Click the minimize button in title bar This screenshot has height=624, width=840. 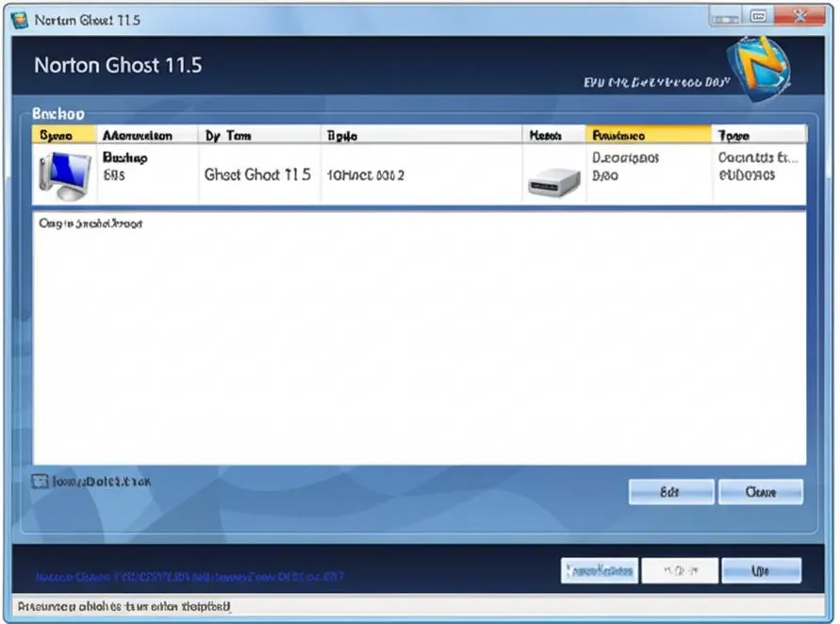click(x=726, y=18)
